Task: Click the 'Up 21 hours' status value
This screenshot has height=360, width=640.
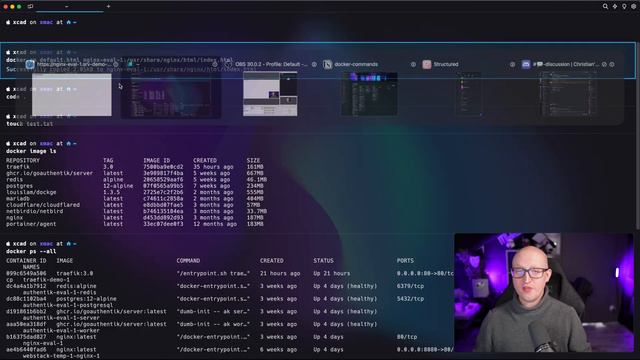Action: click(x=331, y=273)
